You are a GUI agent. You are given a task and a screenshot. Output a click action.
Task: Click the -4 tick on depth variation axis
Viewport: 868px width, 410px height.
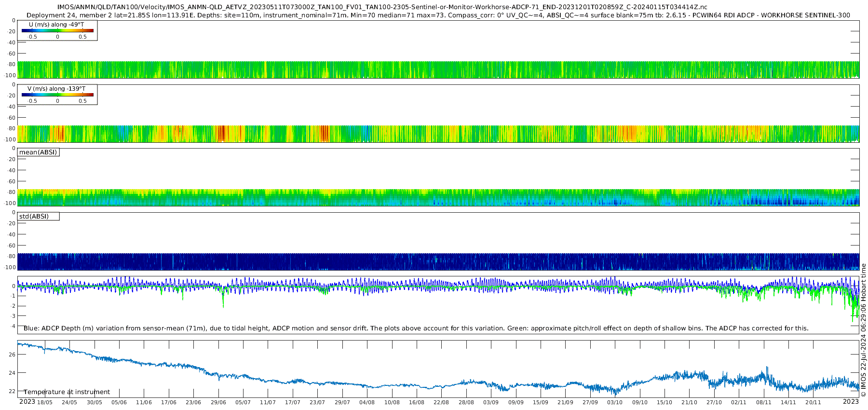tap(12, 326)
